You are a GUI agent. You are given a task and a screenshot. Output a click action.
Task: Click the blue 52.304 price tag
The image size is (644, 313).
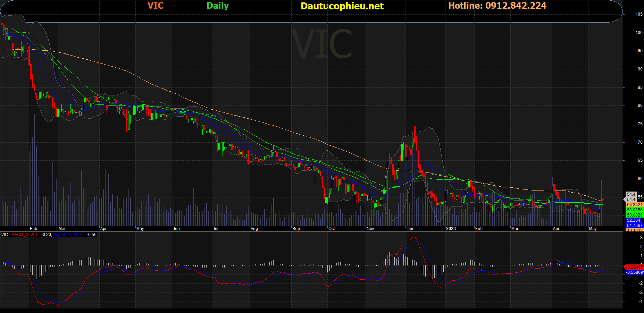click(634, 220)
